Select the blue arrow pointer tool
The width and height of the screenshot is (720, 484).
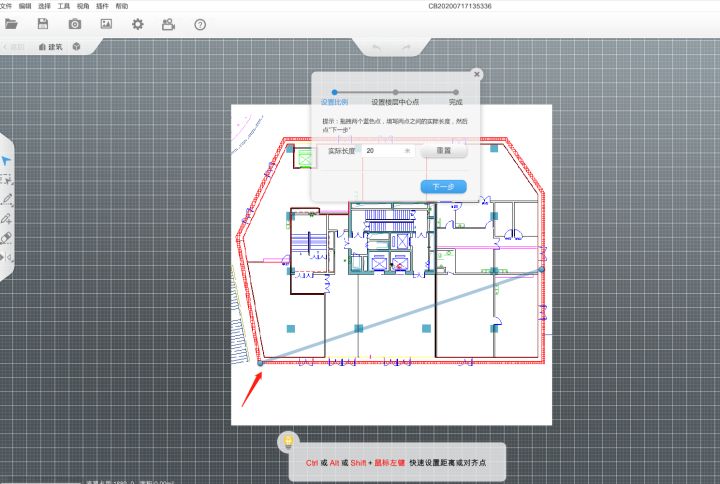click(x=6, y=161)
